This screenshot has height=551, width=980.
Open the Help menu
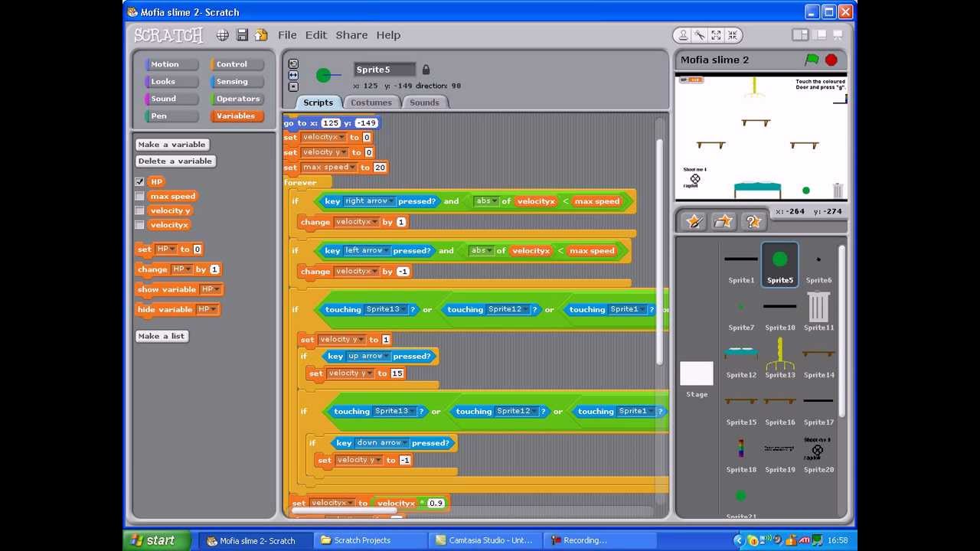pos(388,35)
